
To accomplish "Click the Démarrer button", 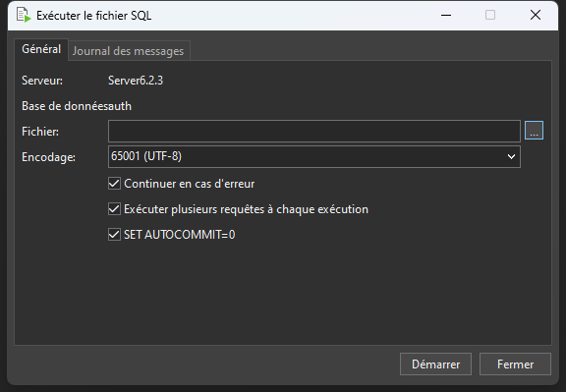I will tap(435, 364).
